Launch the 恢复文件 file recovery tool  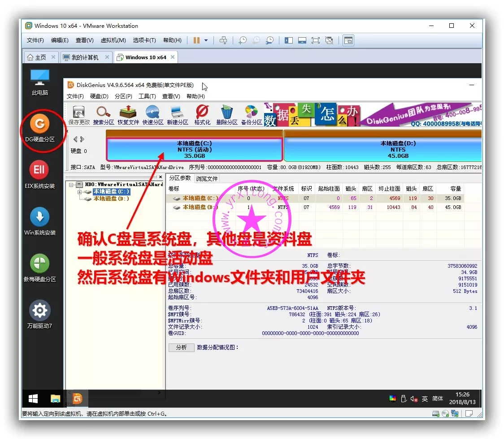click(128, 115)
